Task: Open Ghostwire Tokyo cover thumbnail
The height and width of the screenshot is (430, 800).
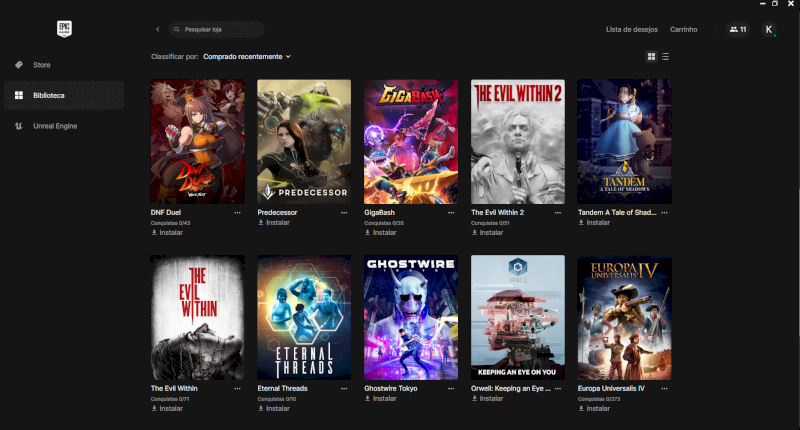Action: tap(411, 318)
